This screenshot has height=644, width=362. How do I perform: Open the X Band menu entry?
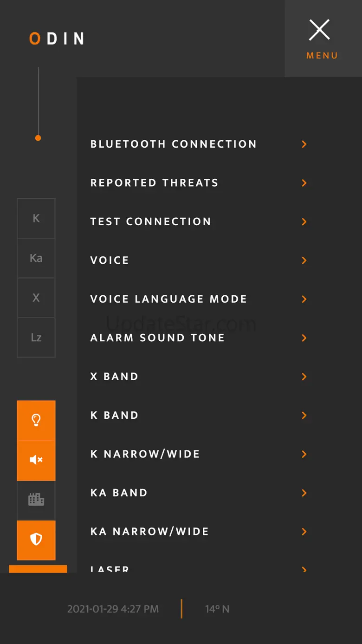[x=114, y=377]
